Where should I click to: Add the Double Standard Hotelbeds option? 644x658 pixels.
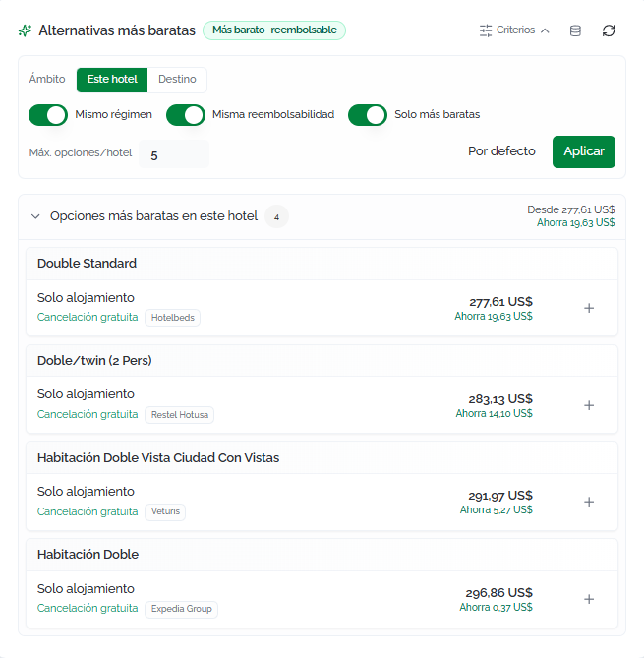click(589, 308)
